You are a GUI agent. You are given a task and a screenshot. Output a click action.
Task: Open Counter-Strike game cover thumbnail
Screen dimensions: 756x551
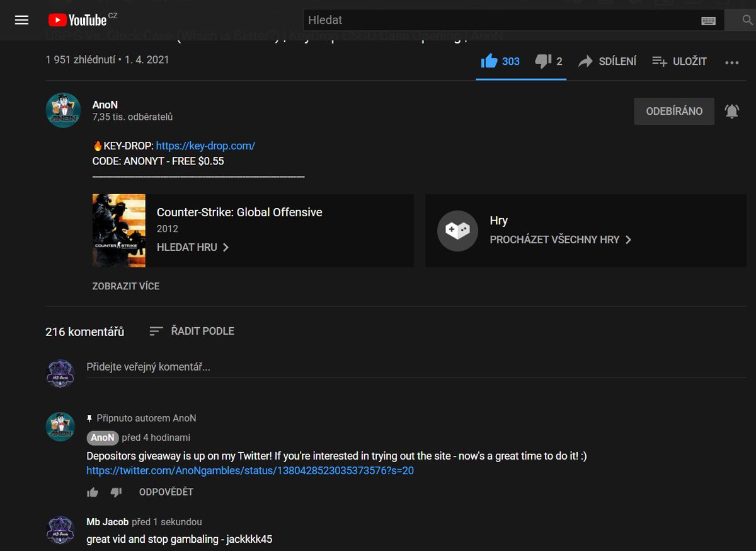click(x=118, y=231)
